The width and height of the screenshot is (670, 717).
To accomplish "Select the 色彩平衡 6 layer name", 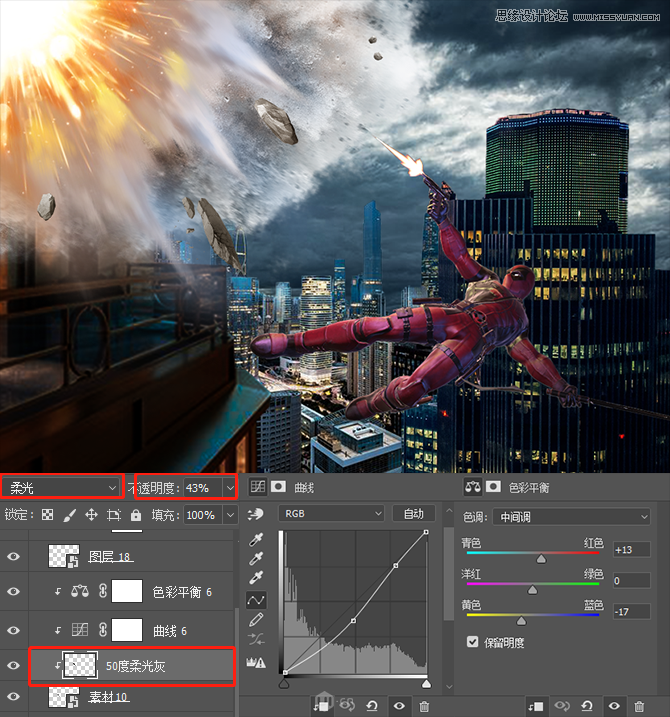I will [182, 592].
